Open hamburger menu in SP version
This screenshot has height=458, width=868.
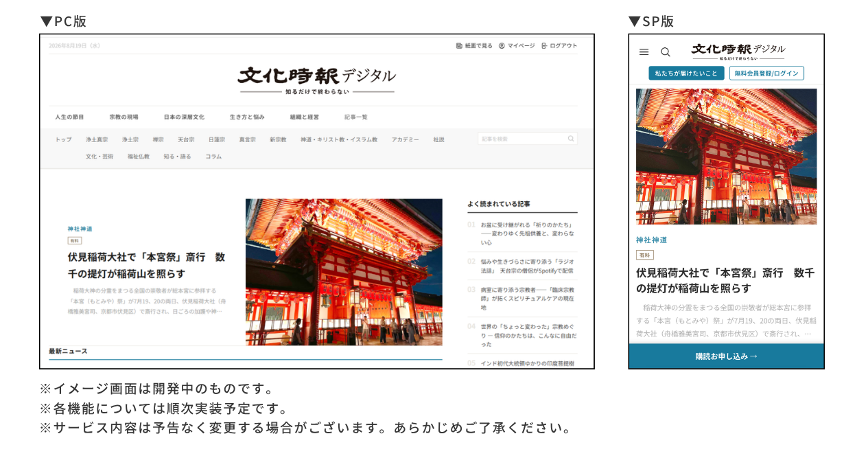[x=644, y=52]
